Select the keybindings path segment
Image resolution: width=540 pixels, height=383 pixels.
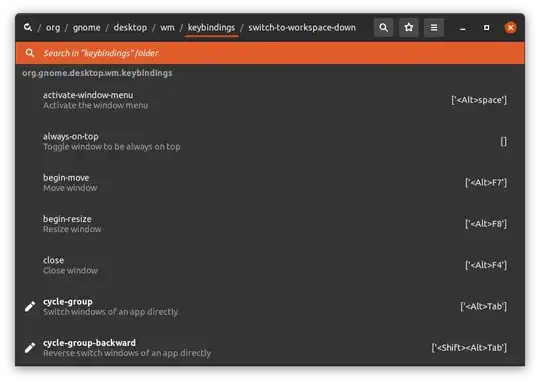[x=211, y=28]
